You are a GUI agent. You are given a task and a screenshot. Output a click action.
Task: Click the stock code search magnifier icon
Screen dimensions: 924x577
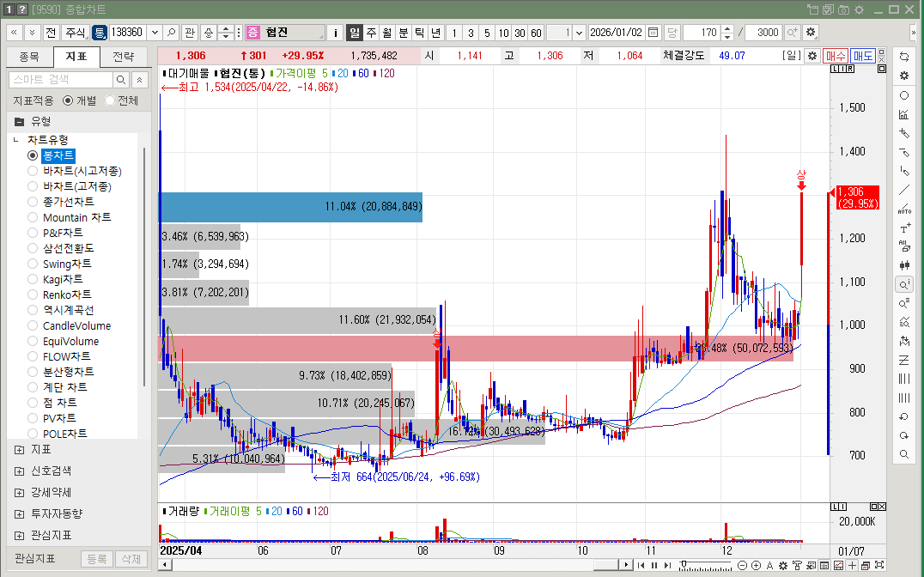pos(172,33)
